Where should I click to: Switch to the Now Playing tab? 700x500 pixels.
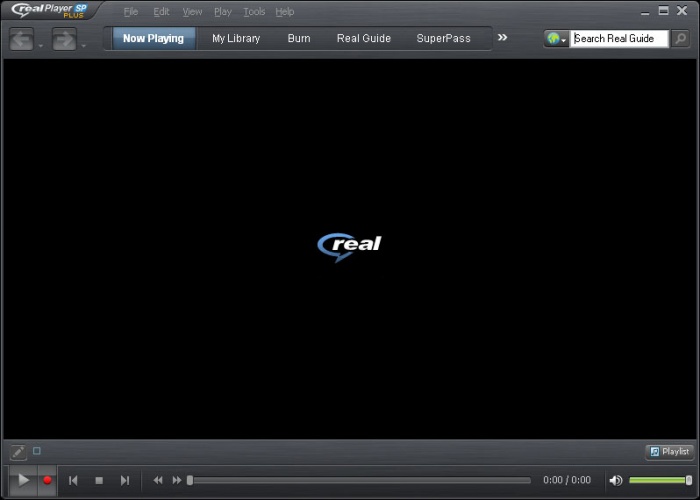coord(154,38)
